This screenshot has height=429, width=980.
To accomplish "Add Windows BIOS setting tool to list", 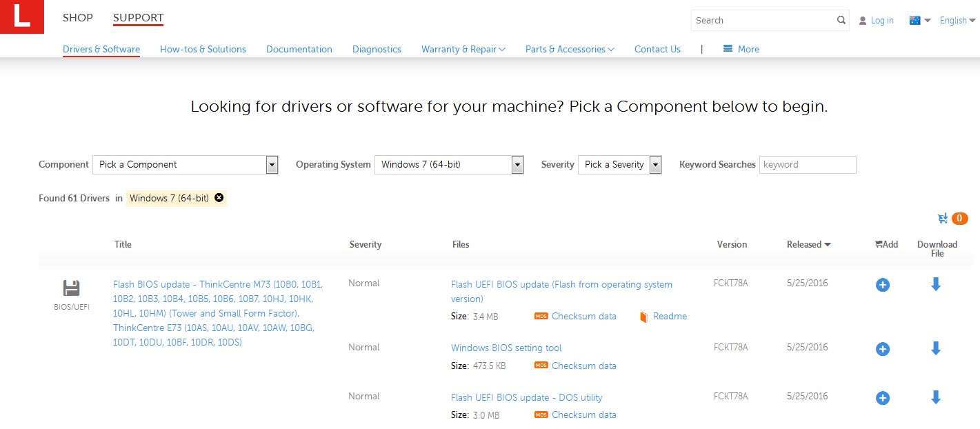I will pyautogui.click(x=882, y=349).
